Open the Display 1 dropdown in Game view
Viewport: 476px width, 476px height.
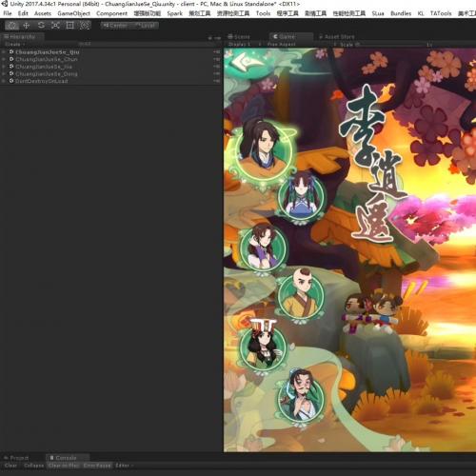coord(244,44)
